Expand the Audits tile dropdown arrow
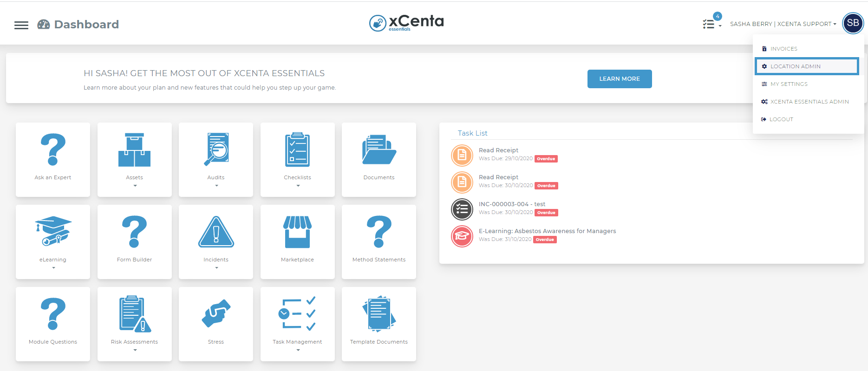868x371 pixels. click(216, 186)
